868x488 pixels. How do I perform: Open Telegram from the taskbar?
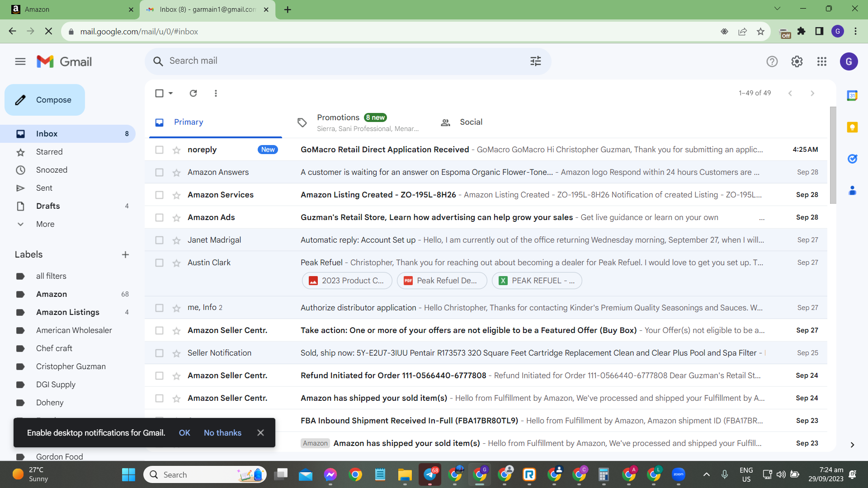click(429, 474)
